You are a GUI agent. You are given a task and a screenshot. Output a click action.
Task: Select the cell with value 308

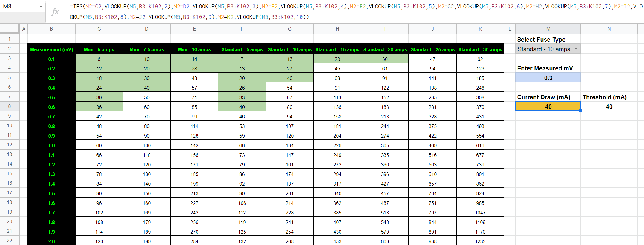(x=480, y=97)
